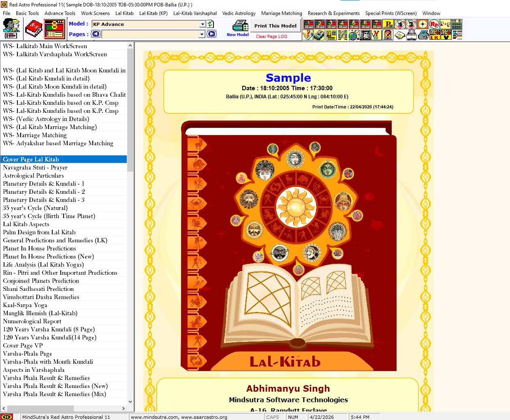Click the green refresh icon beside Model
This screenshot has height=420, width=510.
pos(211,24)
